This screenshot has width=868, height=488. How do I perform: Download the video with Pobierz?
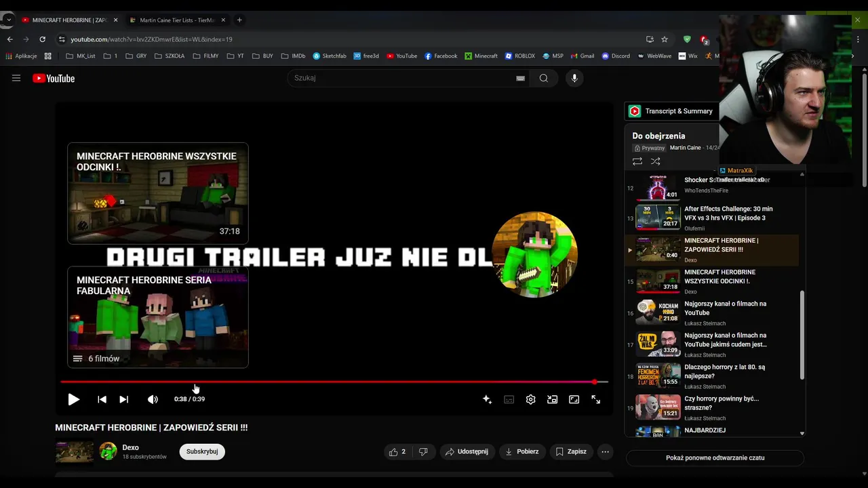(522, 451)
